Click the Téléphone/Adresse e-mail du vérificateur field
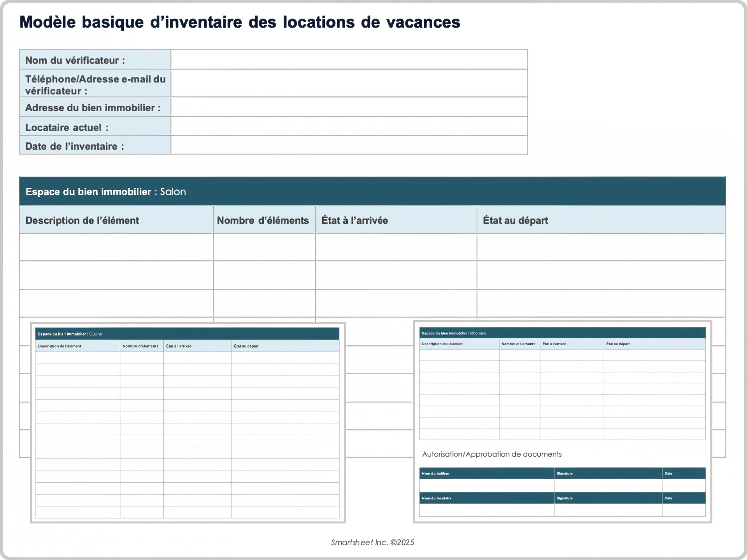Viewport: 747px width, 560px height. pyautogui.click(x=349, y=83)
